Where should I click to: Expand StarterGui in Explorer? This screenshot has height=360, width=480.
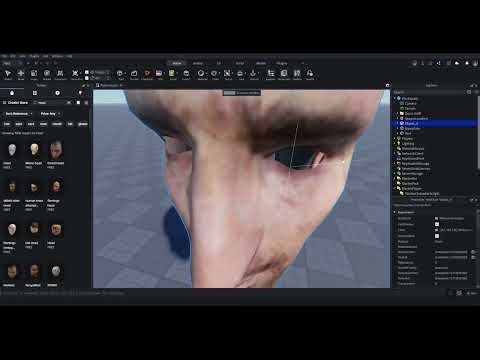395,178
